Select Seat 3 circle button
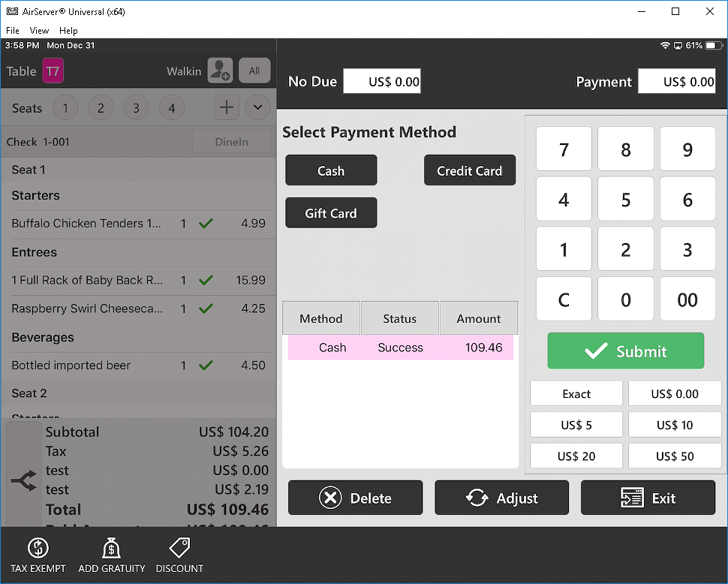Viewport: 728px width, 584px height. tap(136, 108)
